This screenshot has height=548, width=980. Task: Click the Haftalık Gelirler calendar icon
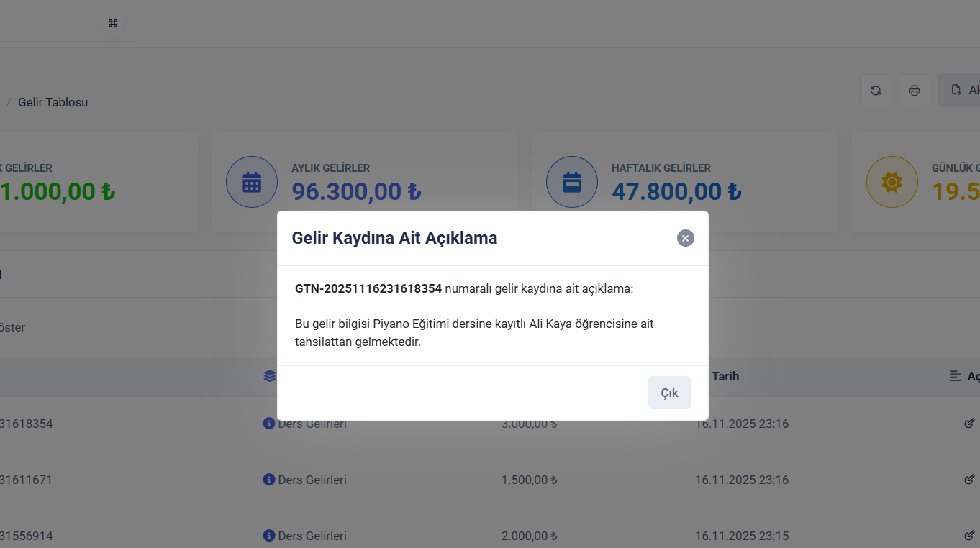pyautogui.click(x=572, y=182)
